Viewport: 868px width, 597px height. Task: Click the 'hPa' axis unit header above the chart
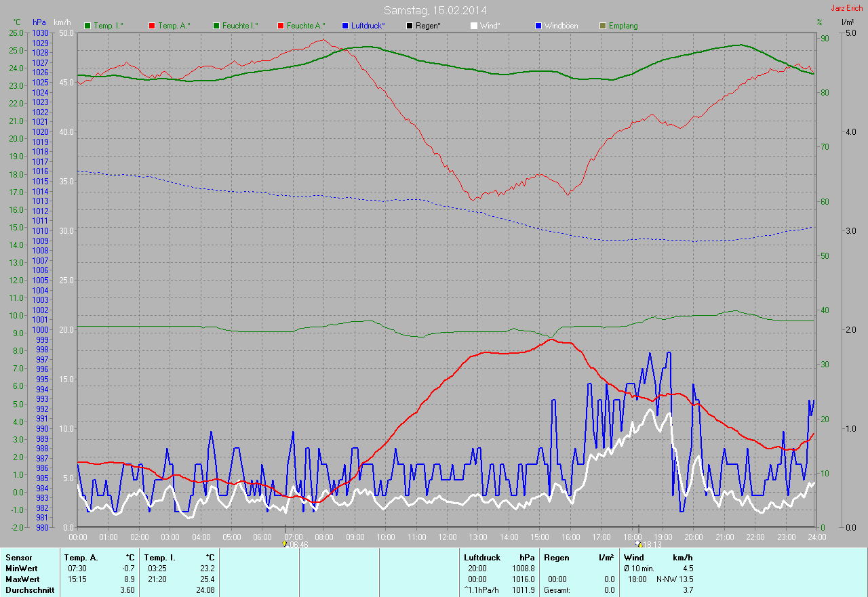(39, 22)
